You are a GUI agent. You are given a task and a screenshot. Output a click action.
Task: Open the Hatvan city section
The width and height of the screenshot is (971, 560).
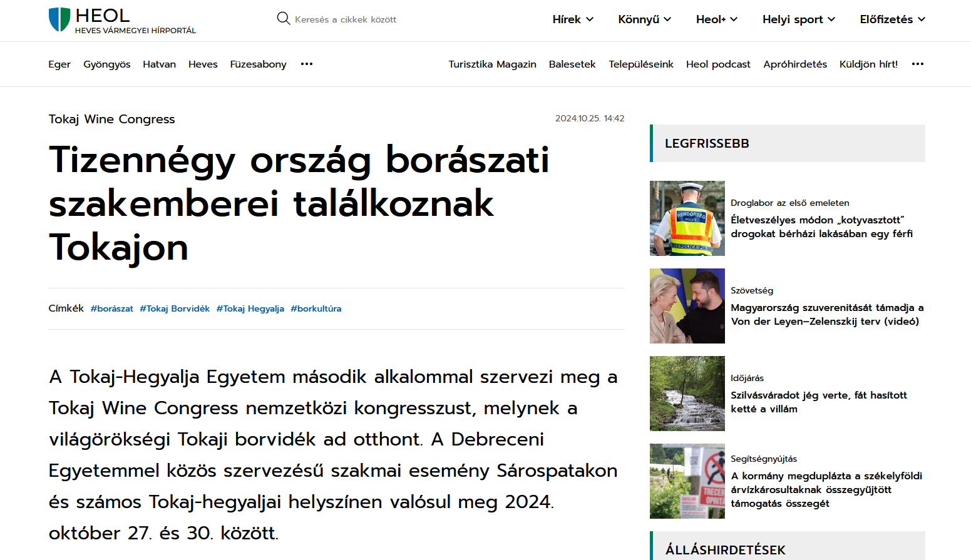(159, 64)
